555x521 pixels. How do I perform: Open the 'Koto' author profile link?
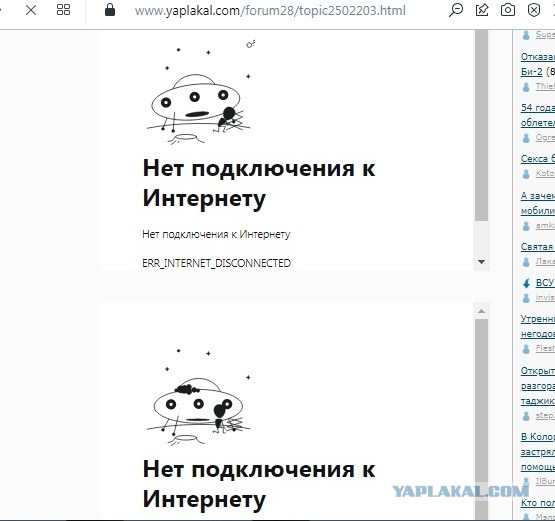point(545,173)
